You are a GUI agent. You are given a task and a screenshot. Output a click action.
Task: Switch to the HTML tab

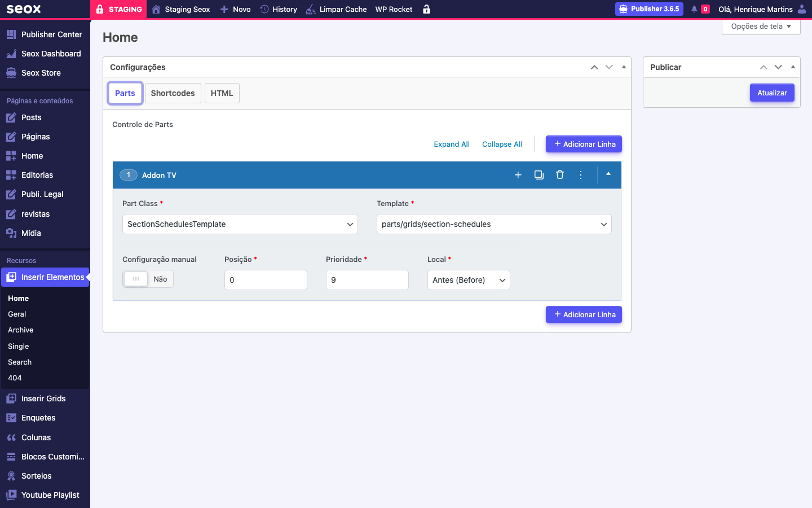(222, 93)
